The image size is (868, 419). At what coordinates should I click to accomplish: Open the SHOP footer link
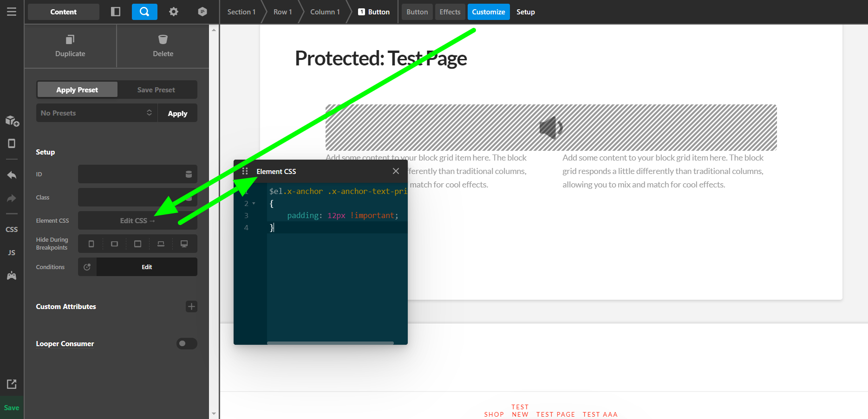494,414
